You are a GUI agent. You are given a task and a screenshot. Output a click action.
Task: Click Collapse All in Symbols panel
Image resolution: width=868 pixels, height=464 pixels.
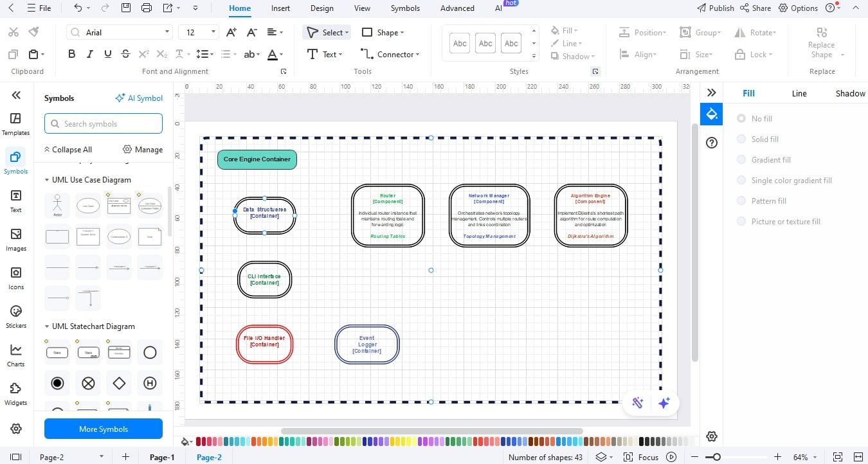click(x=68, y=149)
